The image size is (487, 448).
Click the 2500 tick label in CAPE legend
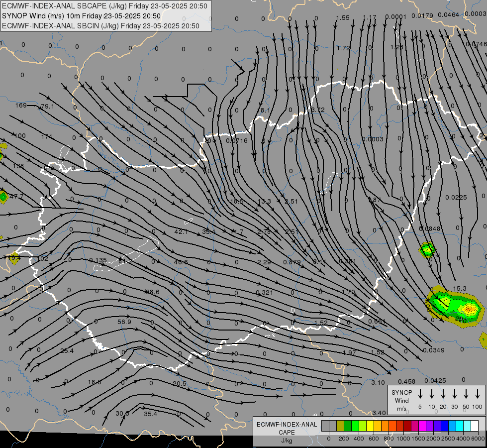[x=448, y=439]
